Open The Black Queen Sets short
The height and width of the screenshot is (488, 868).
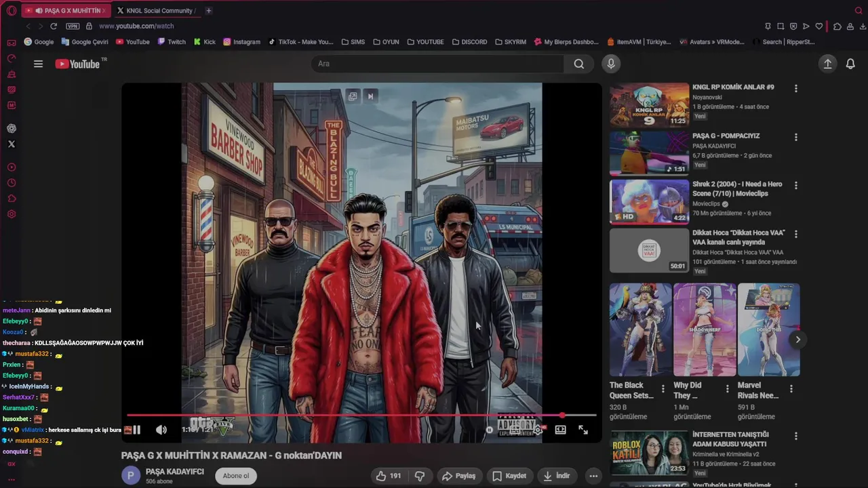point(640,329)
